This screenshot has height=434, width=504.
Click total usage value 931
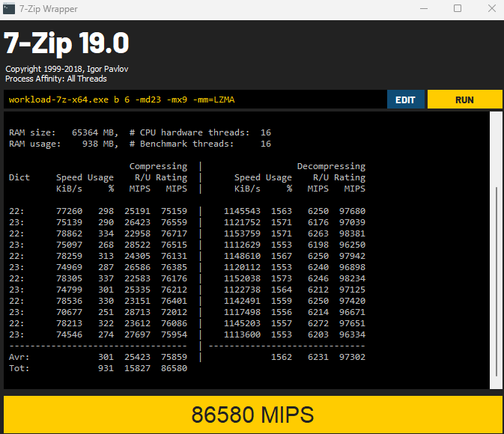106,368
